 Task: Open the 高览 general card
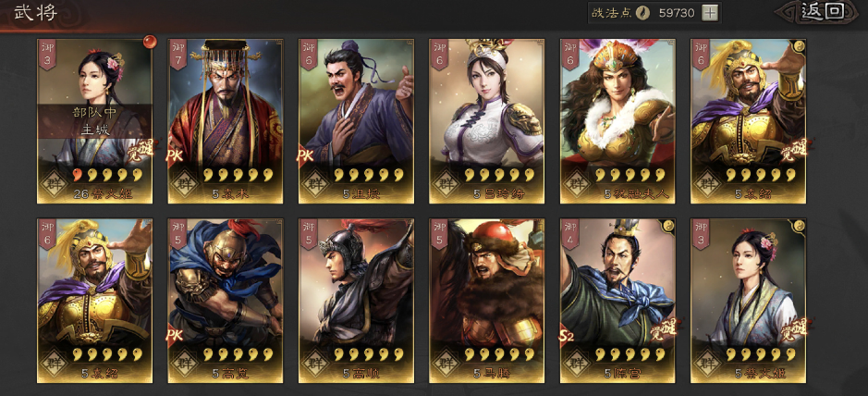click(x=226, y=301)
